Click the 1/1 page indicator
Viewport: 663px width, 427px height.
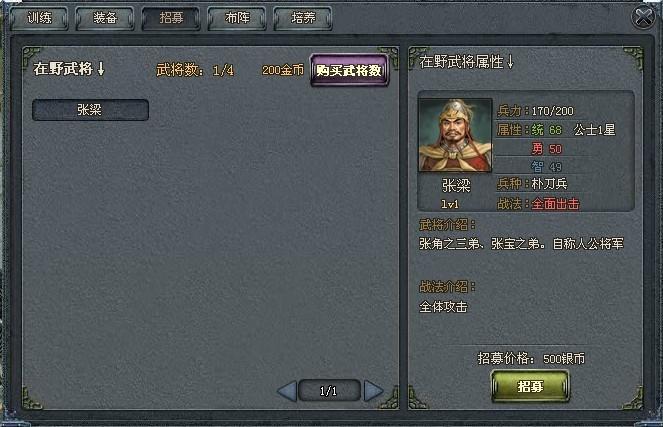click(329, 391)
